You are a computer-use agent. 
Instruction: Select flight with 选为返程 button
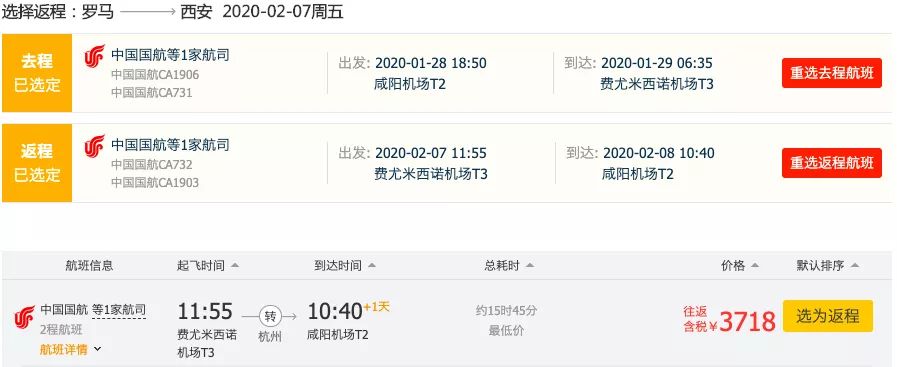click(x=828, y=316)
